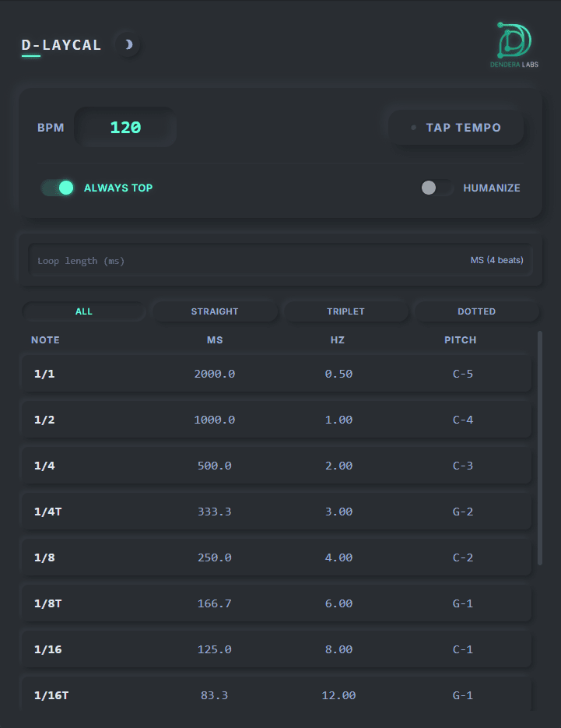Click the C-1 pitch value

pos(463,649)
